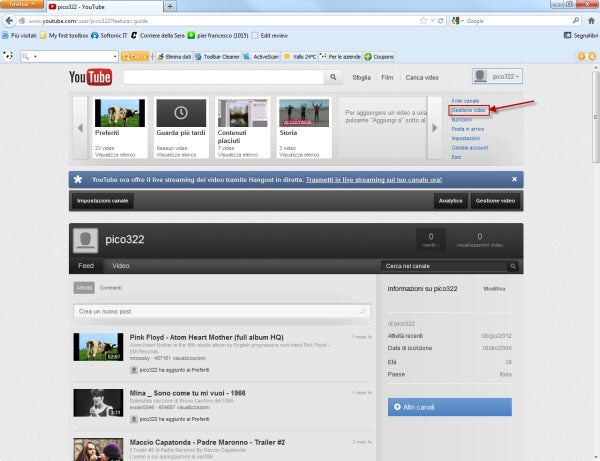Image resolution: width=600 pixels, height=461 pixels.
Task: Open the Segnalibri bookmarks menu
Action: [x=581, y=36]
